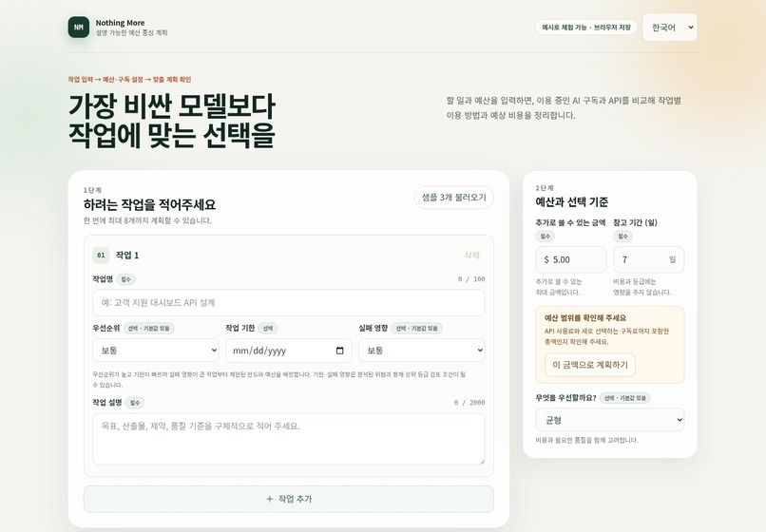Click the 작업 기한 date field

pos(289,351)
